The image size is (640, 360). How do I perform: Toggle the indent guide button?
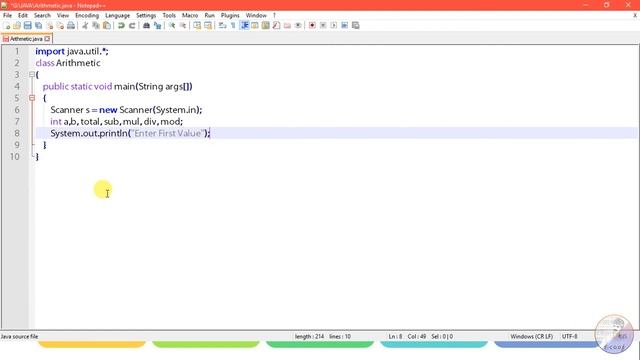[244, 26]
